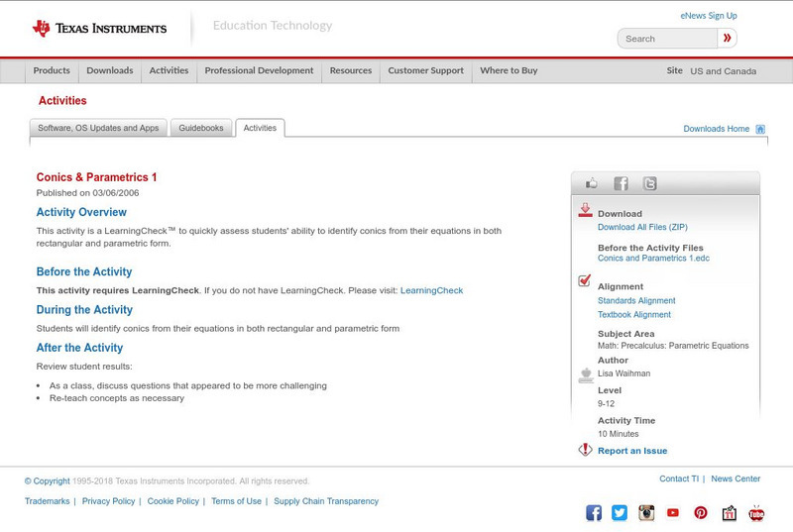Click the red download arrow icon
This screenshot has width=793, height=532.
pos(585,210)
